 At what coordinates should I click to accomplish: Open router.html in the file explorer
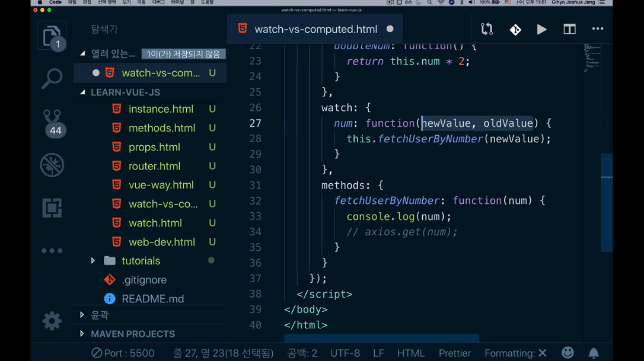[154, 166]
